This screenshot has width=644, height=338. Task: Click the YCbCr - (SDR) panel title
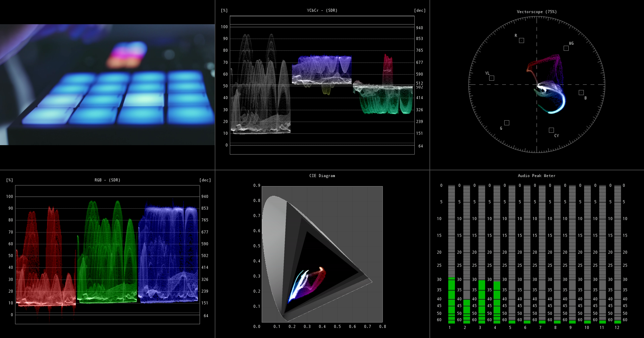click(322, 11)
